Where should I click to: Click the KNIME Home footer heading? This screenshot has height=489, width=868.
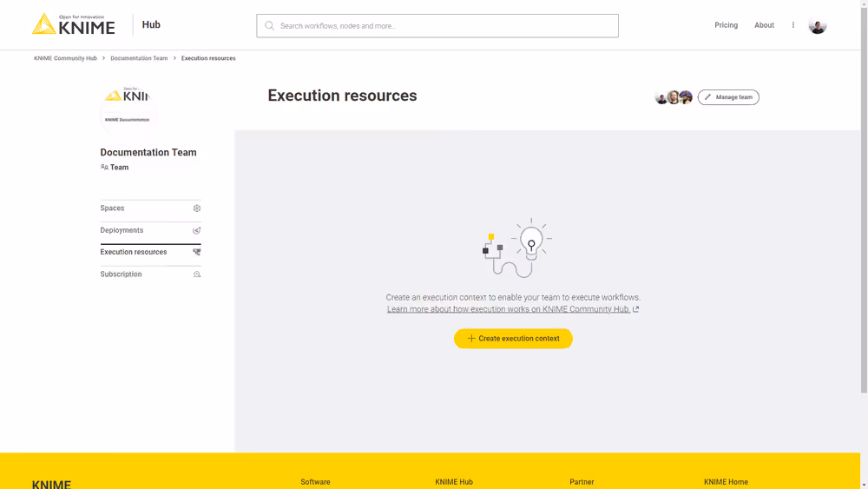pyautogui.click(x=726, y=482)
